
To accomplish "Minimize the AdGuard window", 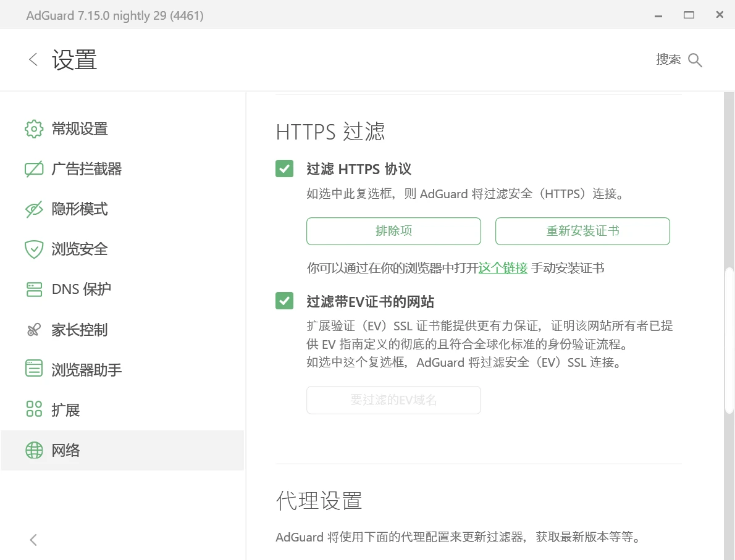I will (x=658, y=15).
